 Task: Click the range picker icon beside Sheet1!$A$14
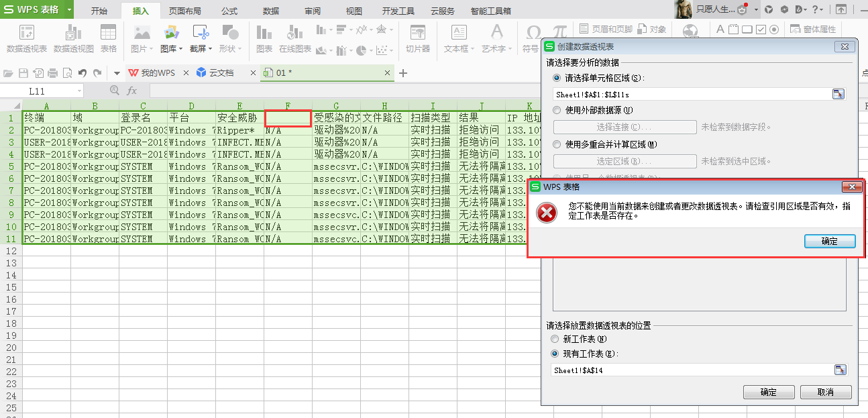coord(840,370)
